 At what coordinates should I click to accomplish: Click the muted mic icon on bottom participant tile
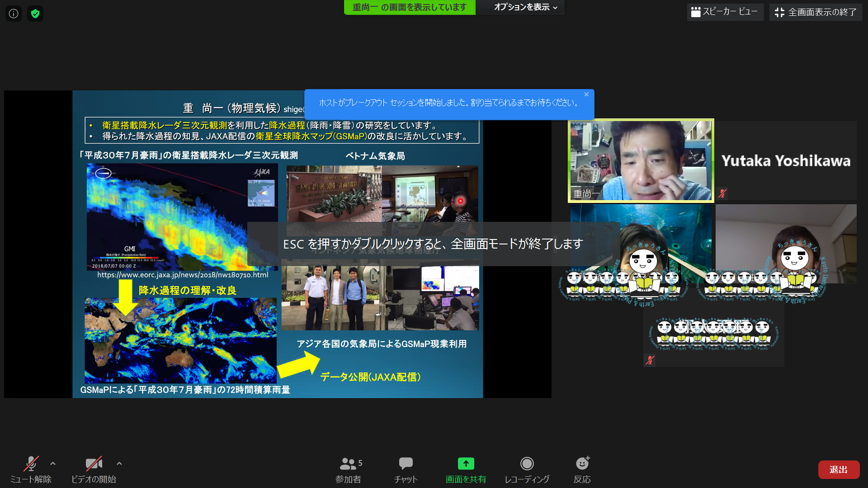[650, 360]
